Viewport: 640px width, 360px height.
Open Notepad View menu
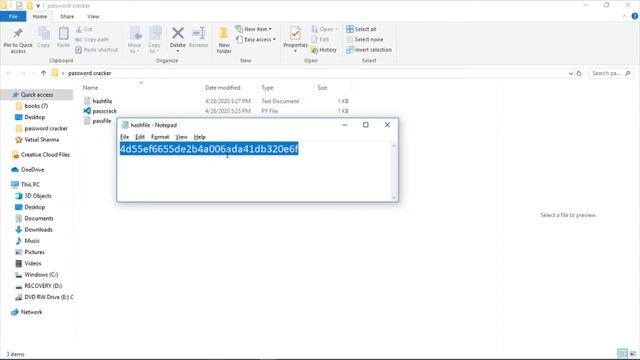click(181, 137)
